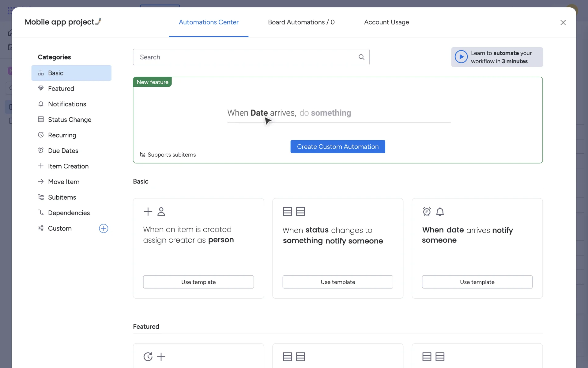588x368 pixels.
Task: Click Create Custom Automation button
Action: (x=337, y=147)
